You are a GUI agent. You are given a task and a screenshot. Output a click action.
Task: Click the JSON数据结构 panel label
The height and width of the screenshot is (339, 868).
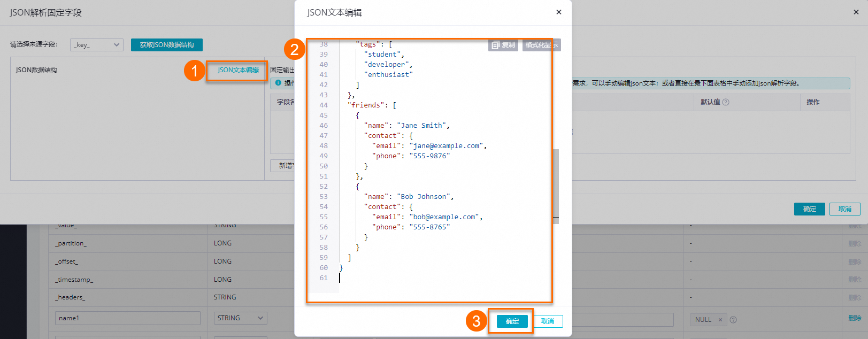[x=36, y=70]
